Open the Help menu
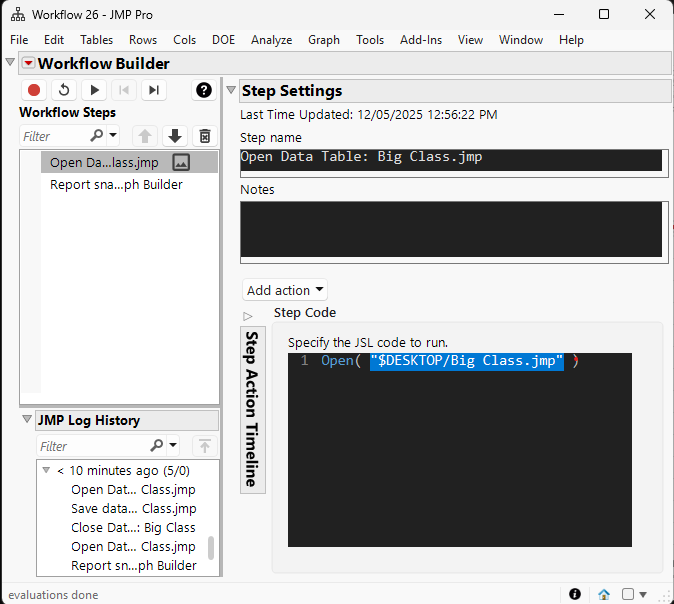 pyautogui.click(x=571, y=40)
